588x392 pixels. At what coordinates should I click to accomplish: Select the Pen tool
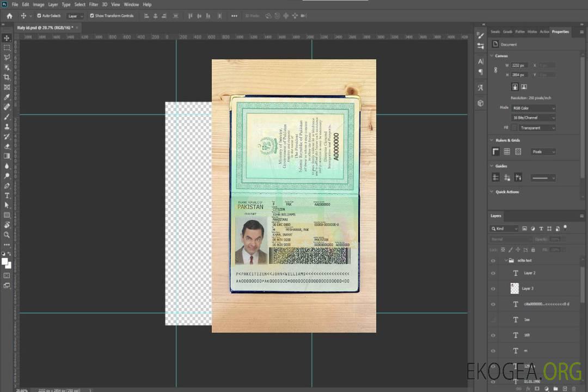click(x=7, y=186)
